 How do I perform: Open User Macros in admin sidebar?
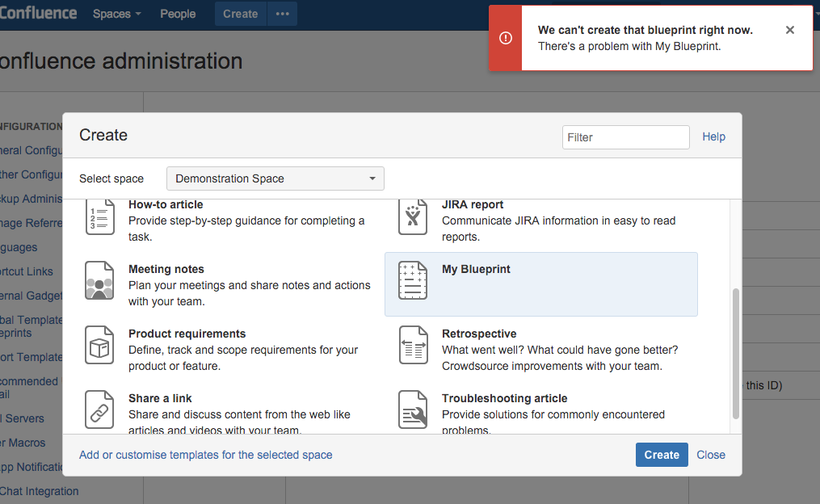point(23,443)
